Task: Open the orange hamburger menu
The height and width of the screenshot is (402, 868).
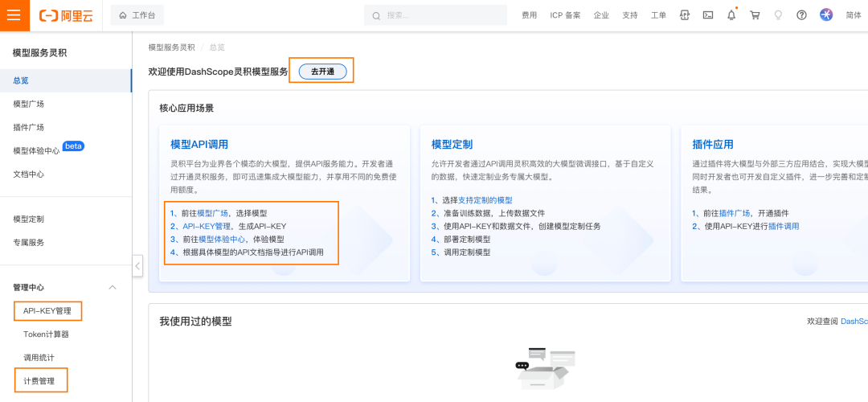Action: (x=14, y=15)
